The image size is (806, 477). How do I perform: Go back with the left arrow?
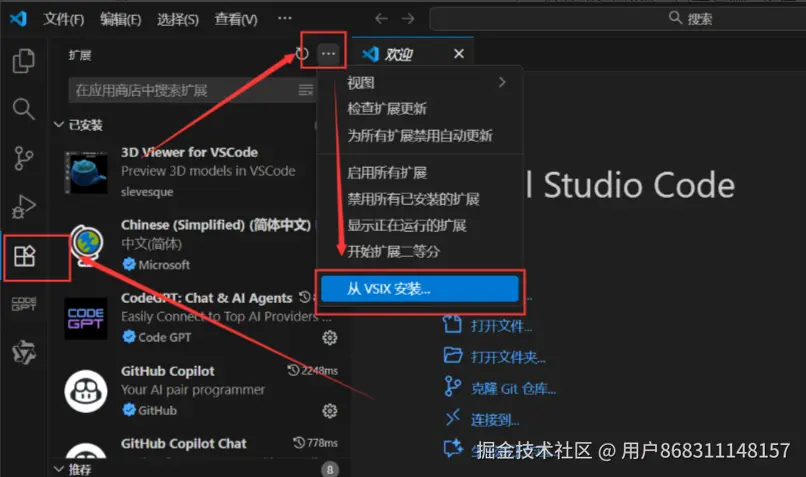point(381,19)
